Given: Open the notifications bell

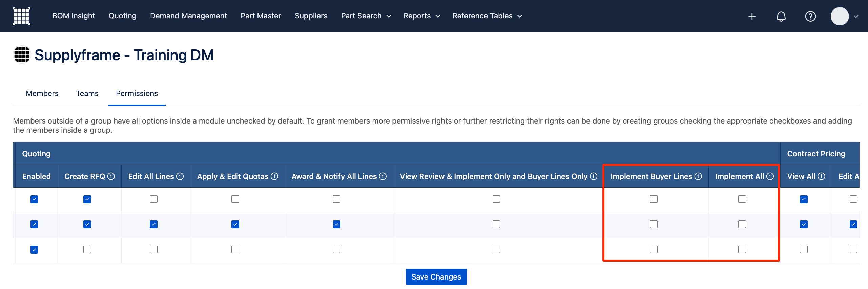Looking at the screenshot, I should tap(781, 16).
